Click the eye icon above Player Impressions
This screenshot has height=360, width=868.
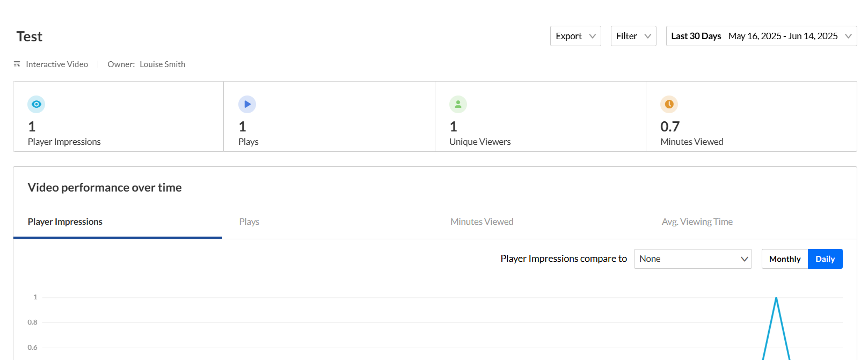tap(36, 104)
